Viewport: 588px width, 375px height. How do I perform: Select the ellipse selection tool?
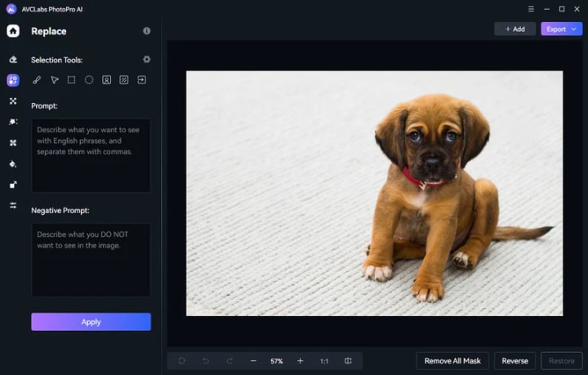89,80
